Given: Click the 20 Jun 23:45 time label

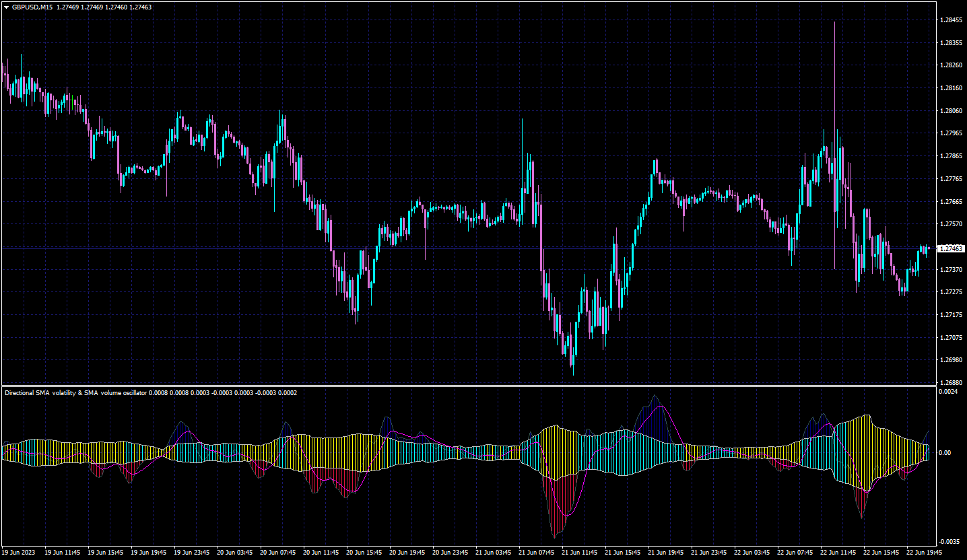Looking at the screenshot, I should point(451,552).
